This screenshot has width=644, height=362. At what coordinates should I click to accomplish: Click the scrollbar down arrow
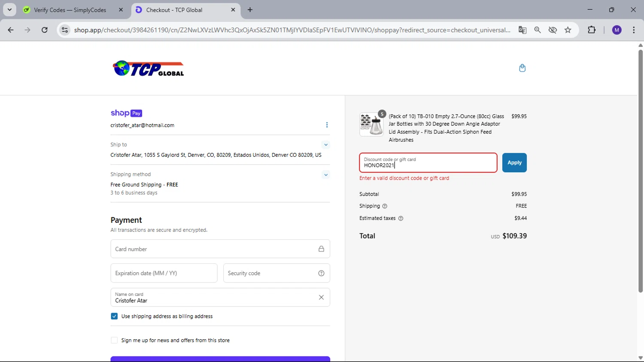(x=641, y=358)
